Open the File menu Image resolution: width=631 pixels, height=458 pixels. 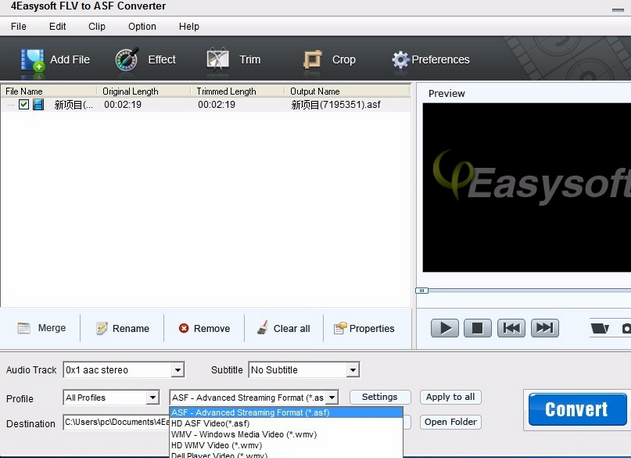click(x=19, y=27)
